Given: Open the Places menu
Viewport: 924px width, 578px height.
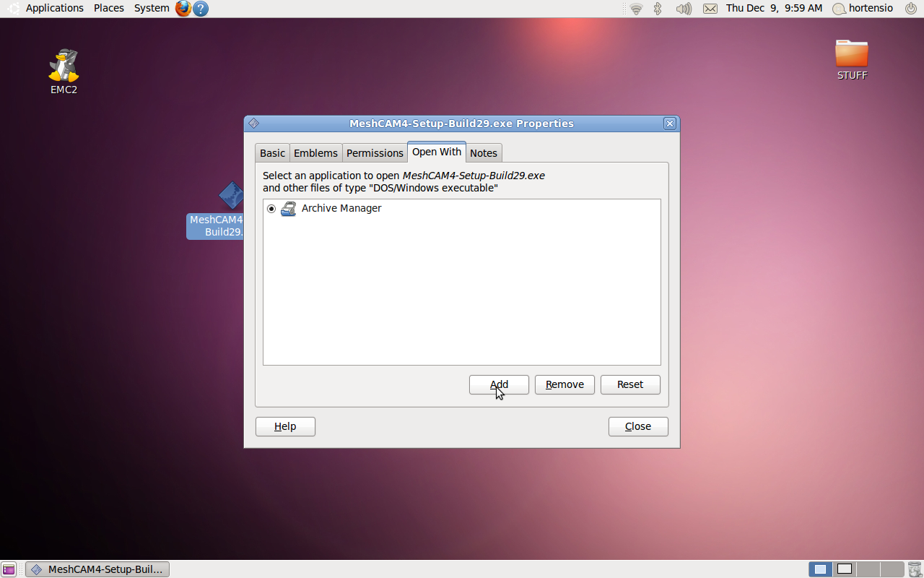Looking at the screenshot, I should (109, 8).
